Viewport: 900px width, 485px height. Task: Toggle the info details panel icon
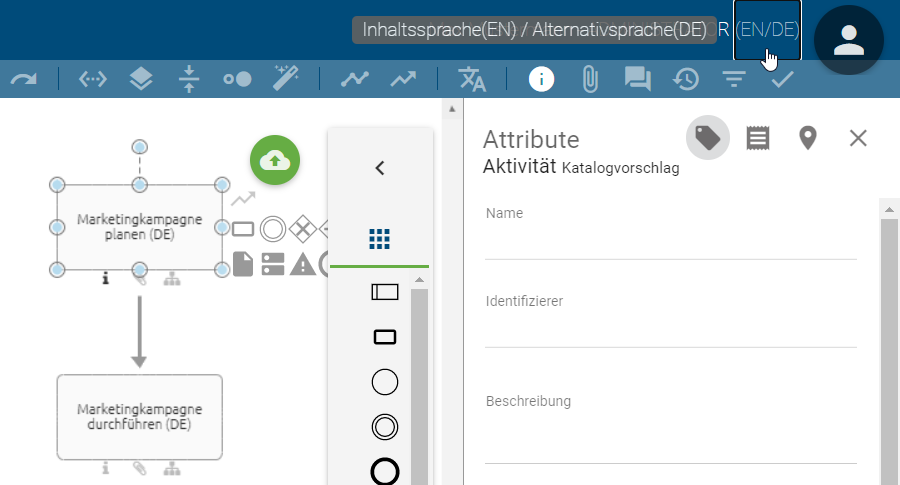point(541,79)
